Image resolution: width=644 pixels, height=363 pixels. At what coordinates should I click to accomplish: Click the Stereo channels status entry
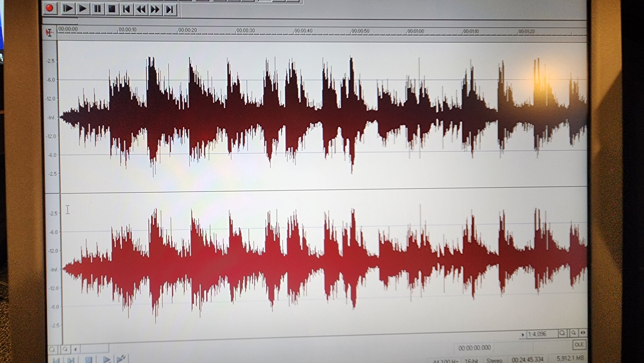[x=495, y=360]
